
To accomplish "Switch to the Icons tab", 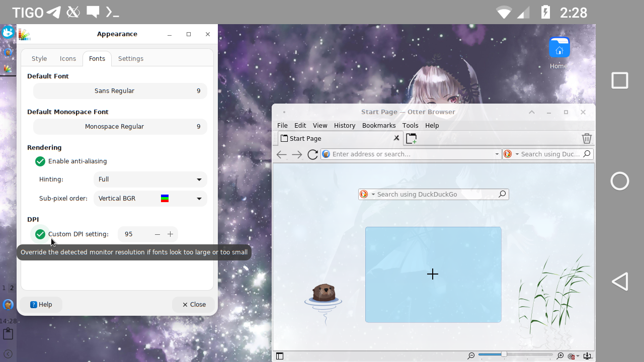I will pyautogui.click(x=68, y=59).
